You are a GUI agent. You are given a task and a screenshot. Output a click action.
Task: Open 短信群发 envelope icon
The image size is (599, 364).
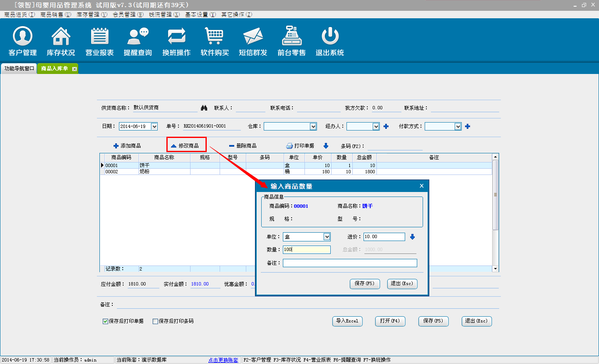coord(253,37)
